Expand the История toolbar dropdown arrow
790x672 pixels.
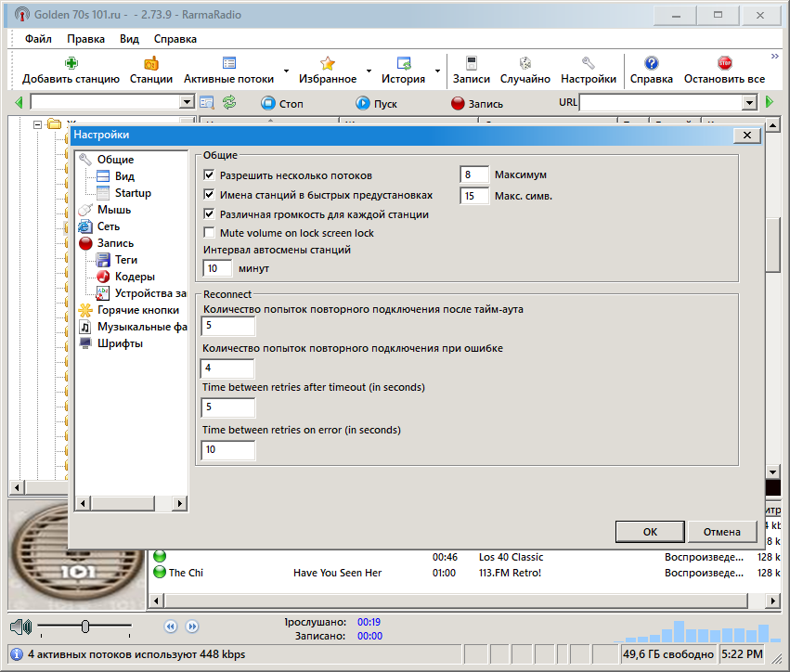click(x=437, y=71)
